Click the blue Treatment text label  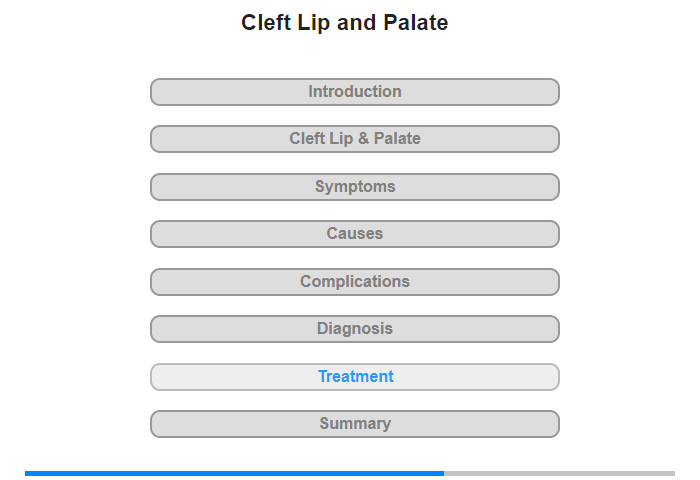coord(356,377)
